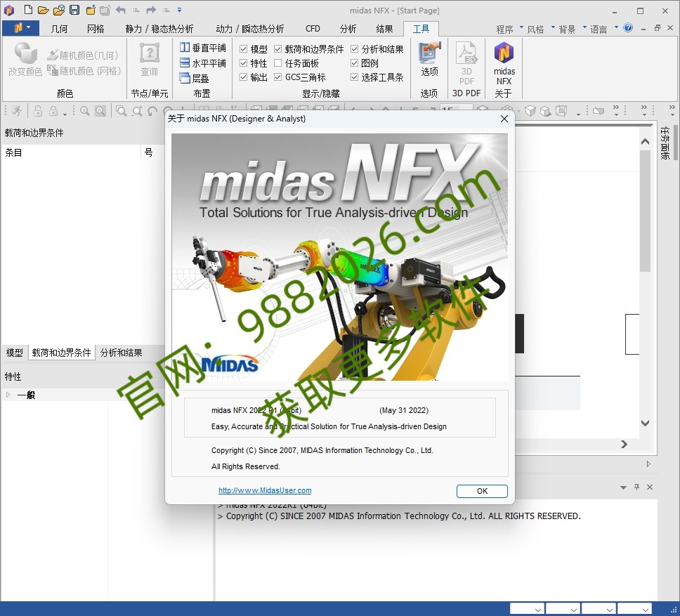Toggle the 分析和结果 checkbox
The height and width of the screenshot is (616, 680).
coord(354,49)
